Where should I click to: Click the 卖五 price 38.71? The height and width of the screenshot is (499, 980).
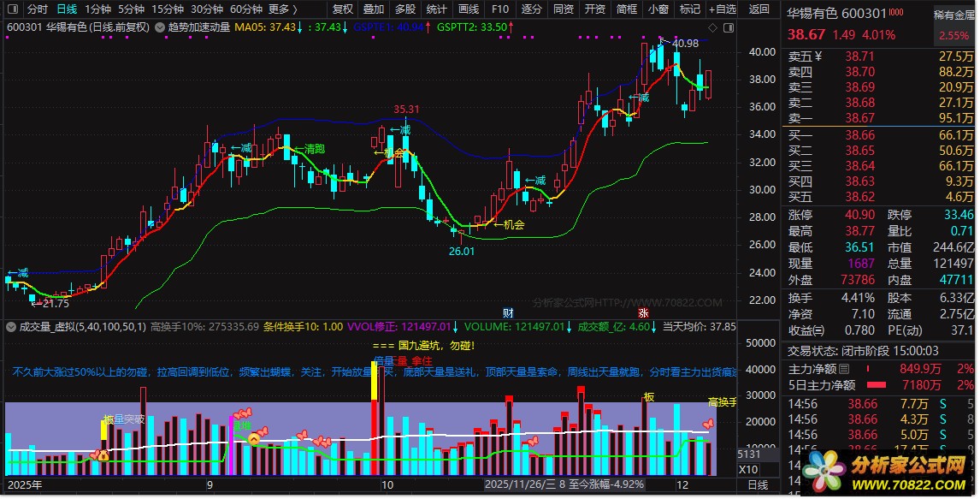coord(860,56)
